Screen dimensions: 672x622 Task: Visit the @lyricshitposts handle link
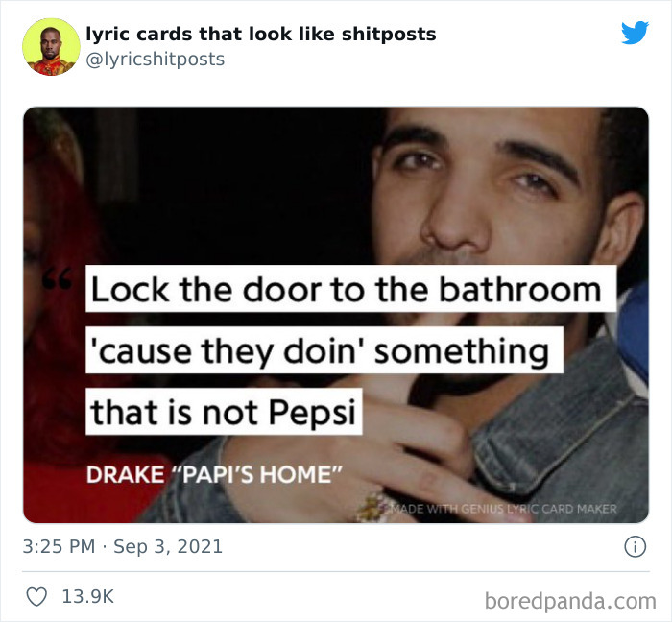point(156,60)
